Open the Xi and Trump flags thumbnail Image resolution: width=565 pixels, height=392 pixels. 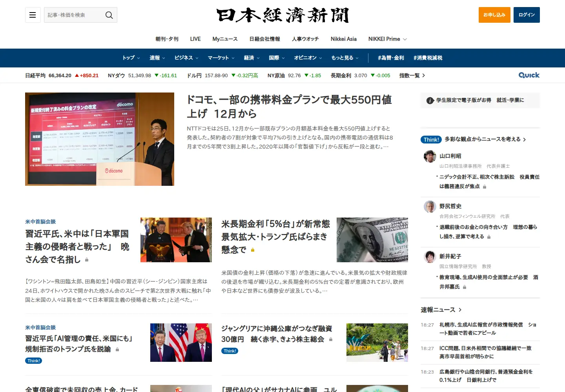(181, 343)
